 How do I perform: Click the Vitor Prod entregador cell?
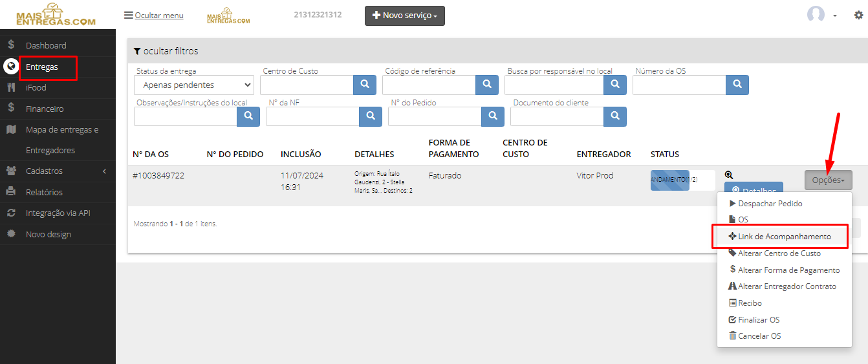[595, 175]
